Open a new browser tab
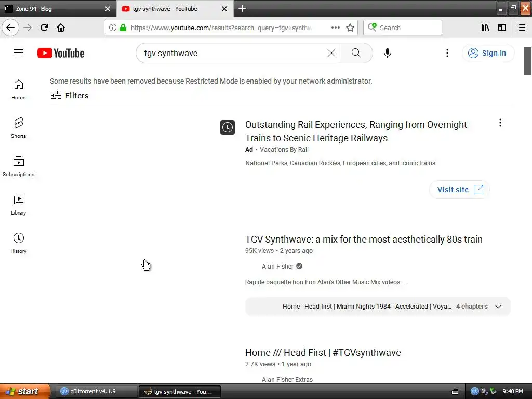This screenshot has width=532, height=399. pyautogui.click(x=242, y=8)
